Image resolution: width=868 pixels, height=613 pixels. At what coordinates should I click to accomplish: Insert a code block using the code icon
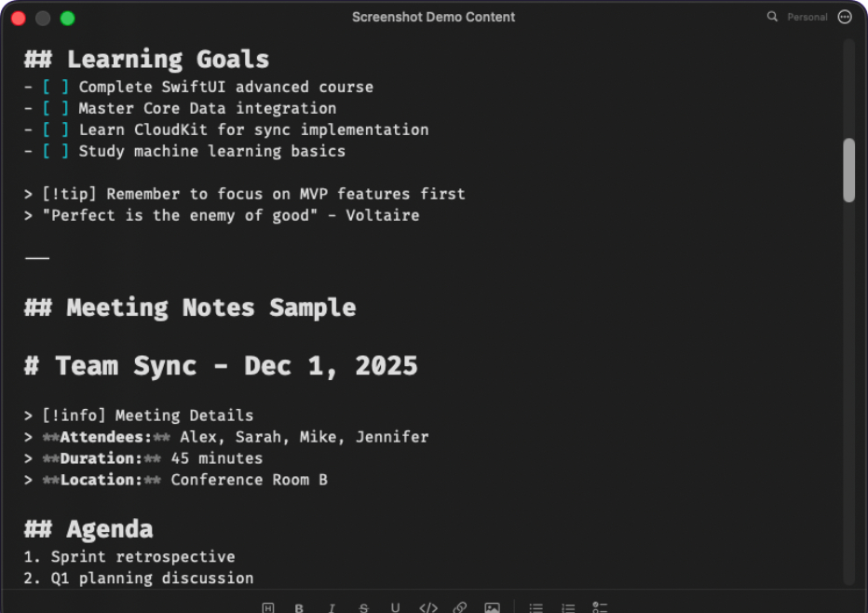428,607
